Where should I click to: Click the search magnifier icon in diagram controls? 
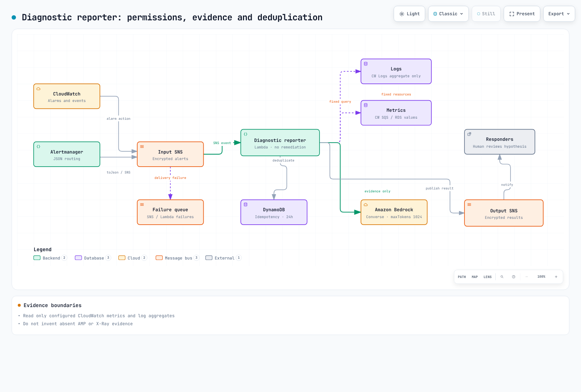coord(502,277)
